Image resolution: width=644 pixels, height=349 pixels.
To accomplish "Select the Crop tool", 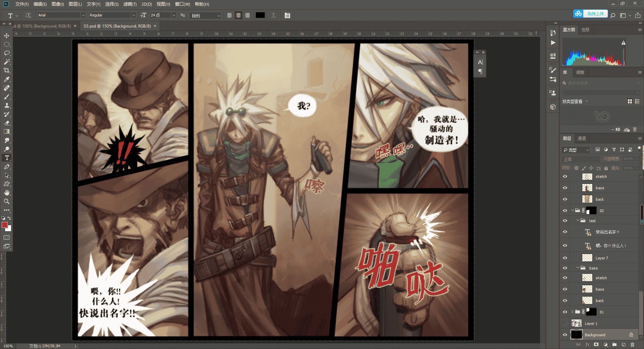I will tap(7, 70).
